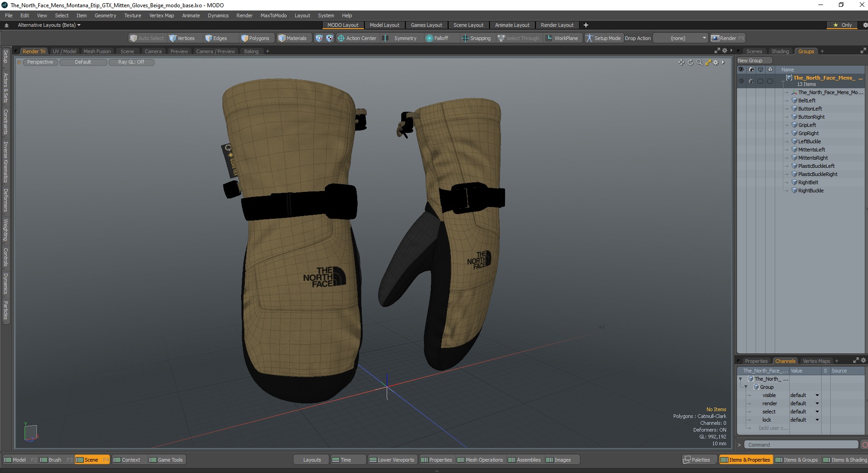This screenshot has height=473, width=868.
Task: Enable Setup Mode
Action: pyautogui.click(x=603, y=38)
